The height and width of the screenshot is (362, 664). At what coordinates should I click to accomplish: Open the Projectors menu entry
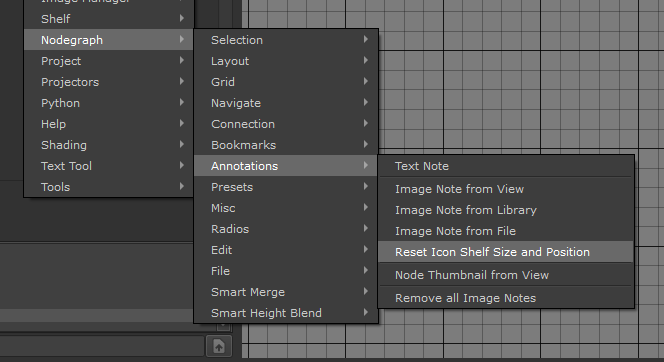pos(109,82)
